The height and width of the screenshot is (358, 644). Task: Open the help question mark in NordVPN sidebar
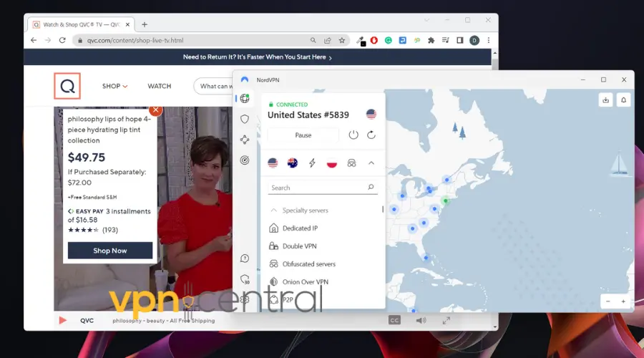coord(245,258)
